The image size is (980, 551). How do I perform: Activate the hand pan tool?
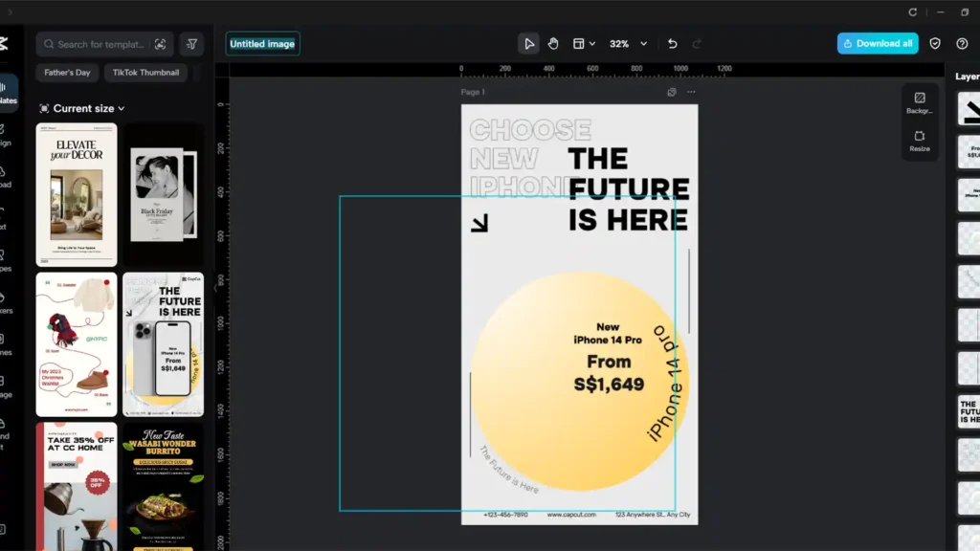tap(553, 44)
